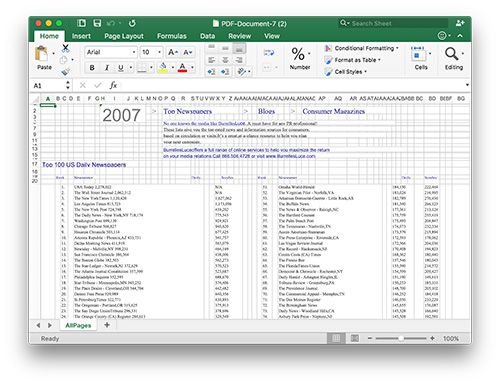Expand the formula bar arrow
The height and width of the screenshot is (385, 500).
(467, 85)
